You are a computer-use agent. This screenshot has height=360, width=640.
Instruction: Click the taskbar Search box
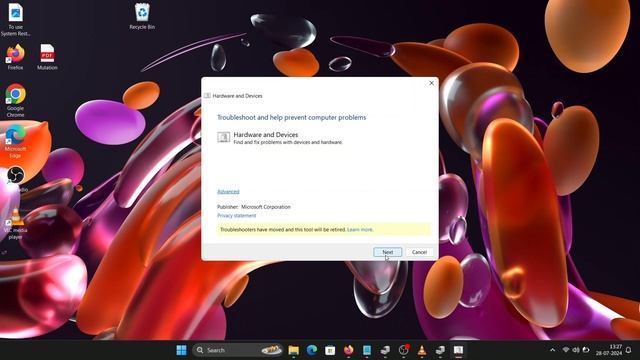click(x=238, y=350)
